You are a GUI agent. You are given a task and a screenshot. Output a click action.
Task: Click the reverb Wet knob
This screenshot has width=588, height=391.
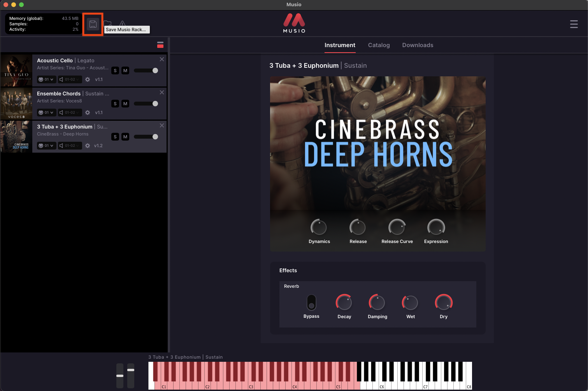click(x=410, y=303)
